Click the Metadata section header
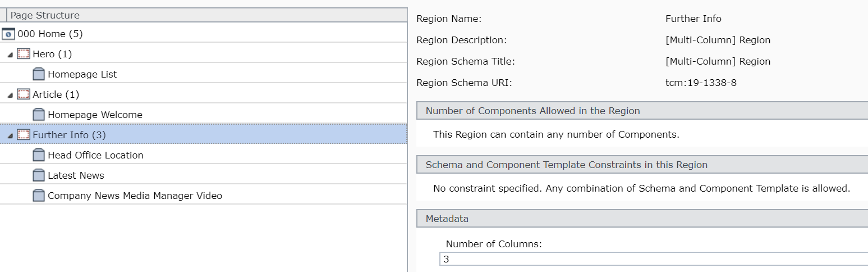Screen dimensions: 868x272 tap(642, 219)
